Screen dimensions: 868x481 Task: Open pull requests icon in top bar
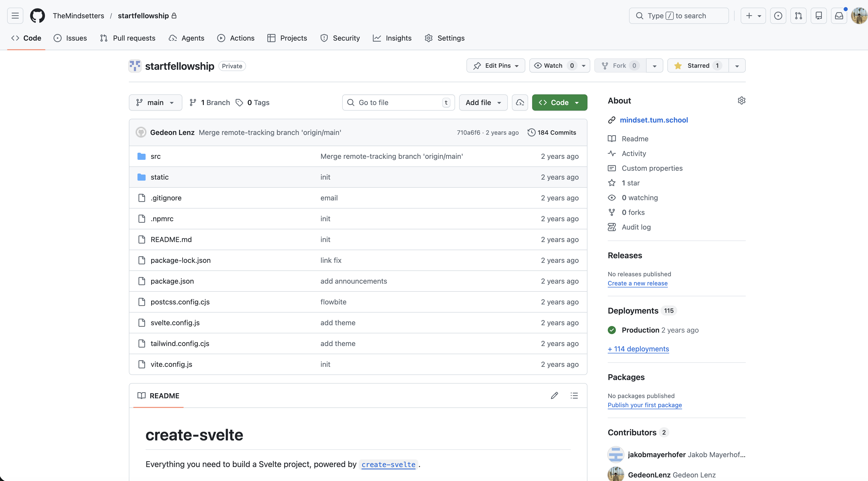(x=798, y=16)
